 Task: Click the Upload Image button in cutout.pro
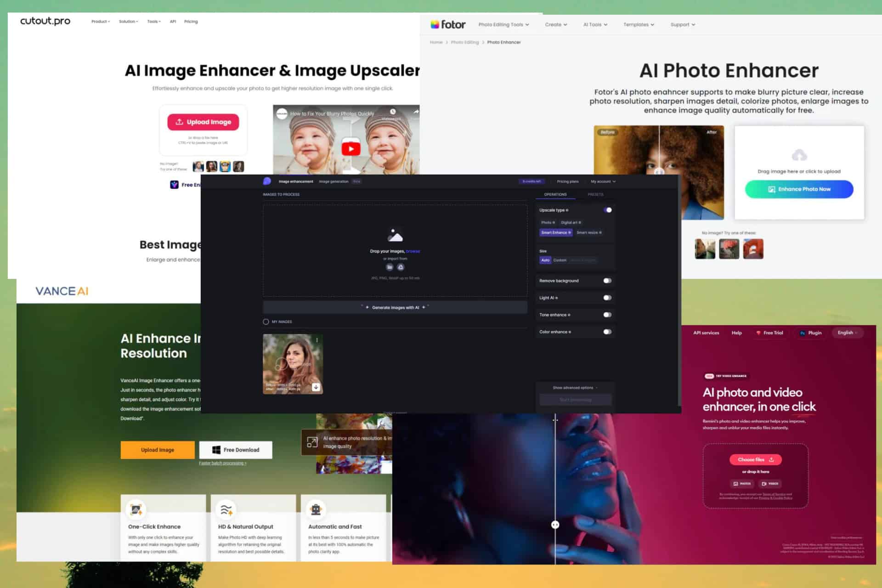(203, 122)
